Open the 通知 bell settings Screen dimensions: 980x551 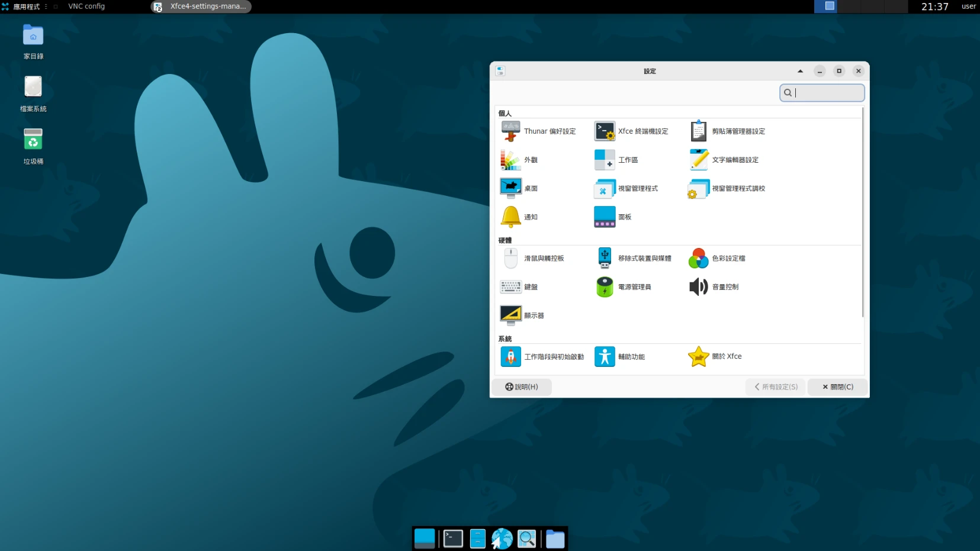(511, 217)
